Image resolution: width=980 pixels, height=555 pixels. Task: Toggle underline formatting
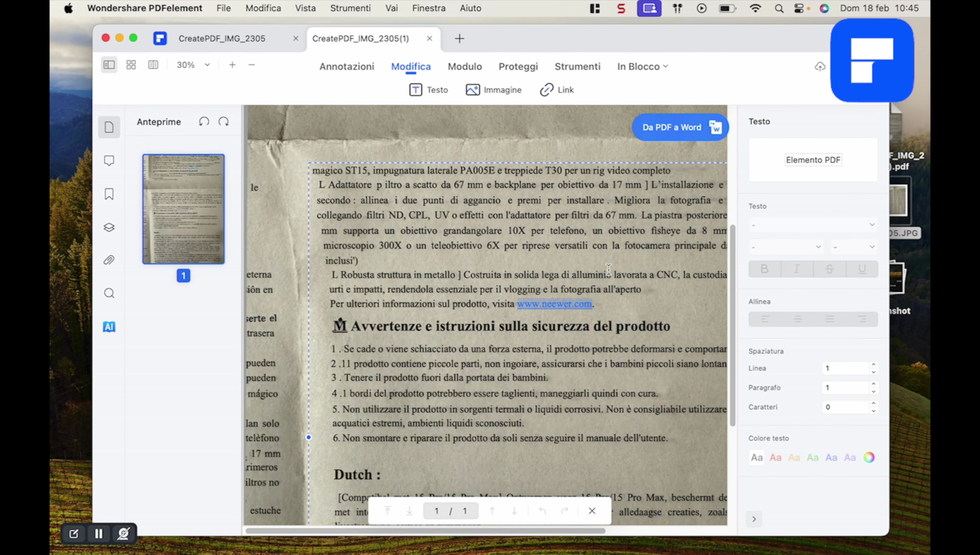[x=862, y=269]
